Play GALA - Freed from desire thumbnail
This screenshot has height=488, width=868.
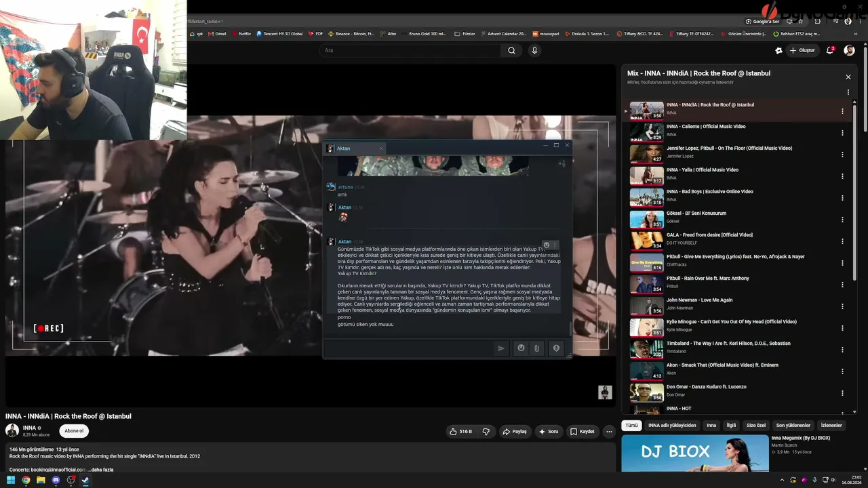click(646, 241)
